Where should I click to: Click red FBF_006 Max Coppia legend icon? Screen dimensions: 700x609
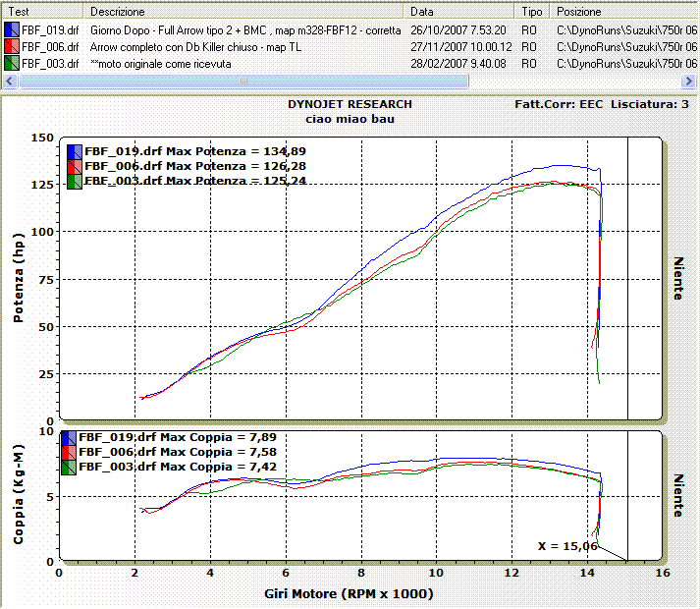click(68, 452)
